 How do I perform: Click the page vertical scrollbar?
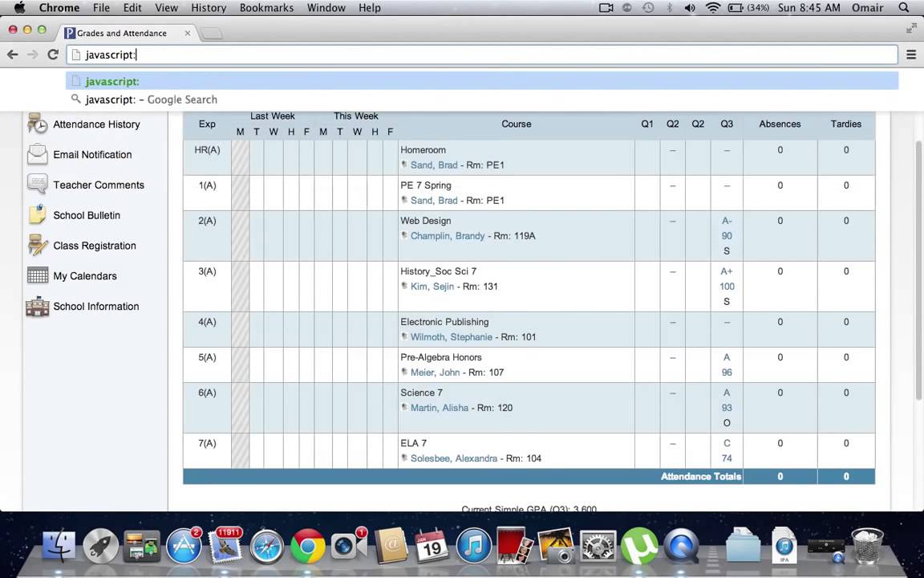[919, 271]
